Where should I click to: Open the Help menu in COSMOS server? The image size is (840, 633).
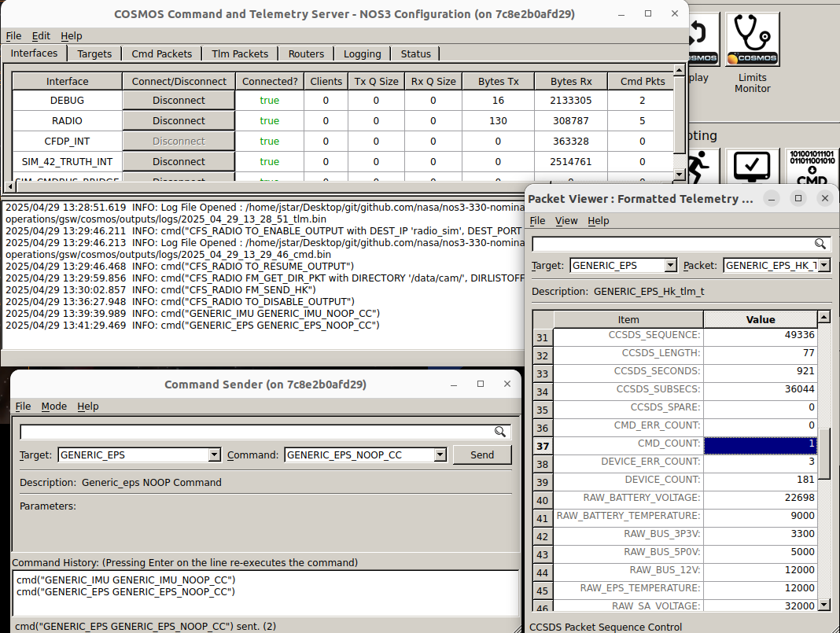[72, 36]
